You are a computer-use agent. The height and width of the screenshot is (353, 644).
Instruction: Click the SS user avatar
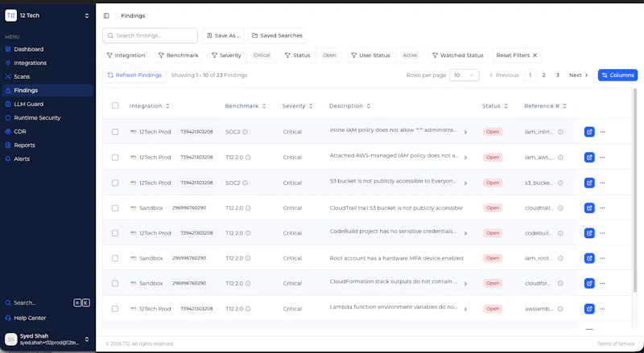coord(10,339)
